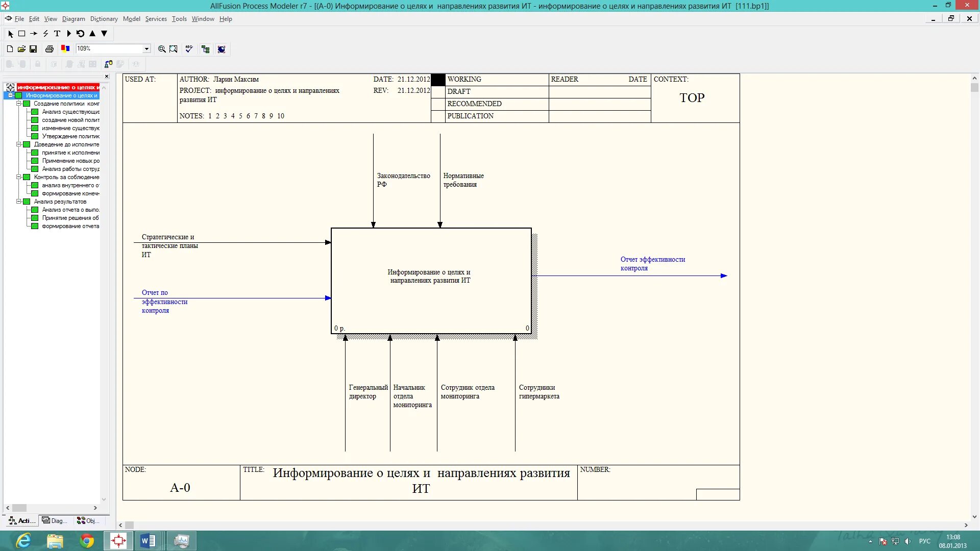Select the Arrow drawing tool
980x551 pixels.
[x=34, y=34]
